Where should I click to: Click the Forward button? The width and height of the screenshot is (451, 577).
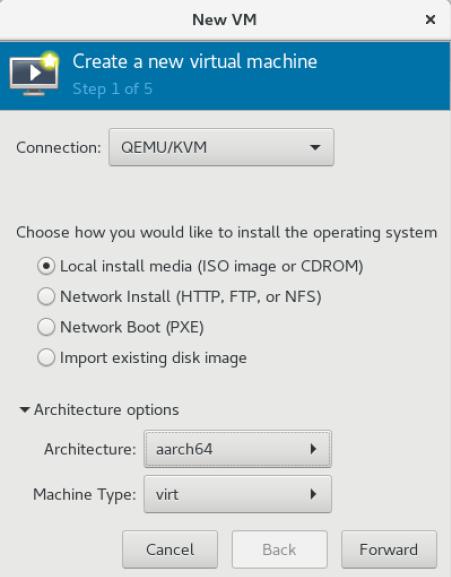[389, 550]
